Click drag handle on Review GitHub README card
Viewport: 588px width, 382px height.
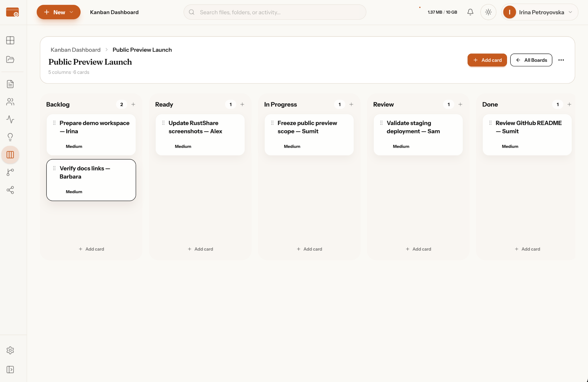pyautogui.click(x=490, y=123)
